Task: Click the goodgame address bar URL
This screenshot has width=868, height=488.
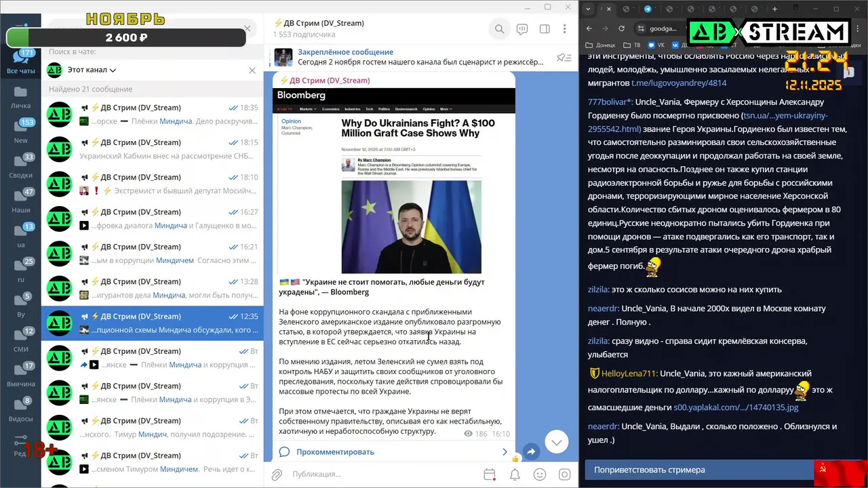Action: 663,28
